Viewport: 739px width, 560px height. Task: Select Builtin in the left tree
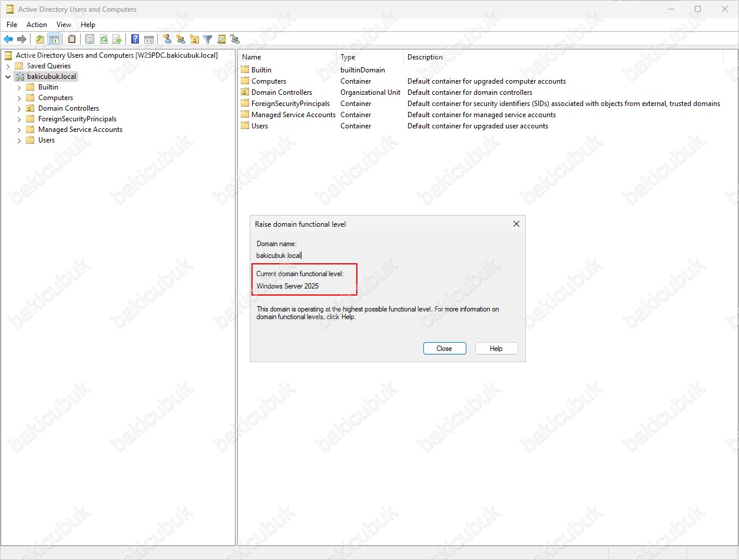click(x=48, y=87)
